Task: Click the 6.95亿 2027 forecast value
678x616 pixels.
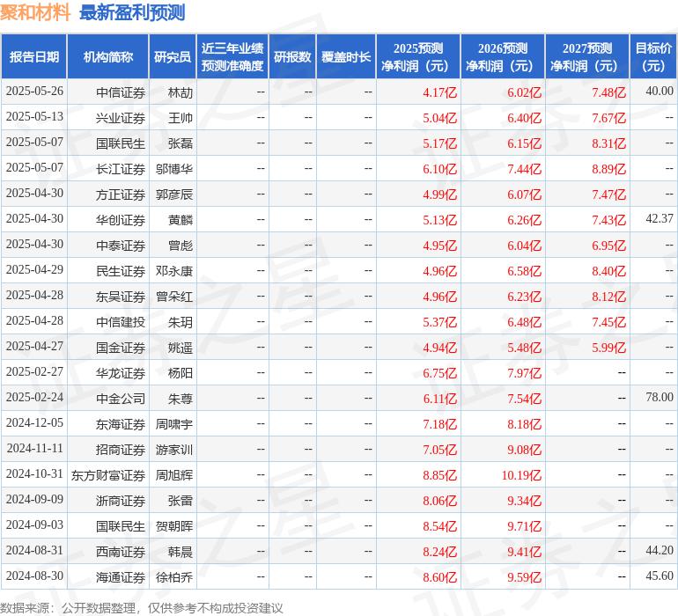Action: click(x=608, y=246)
